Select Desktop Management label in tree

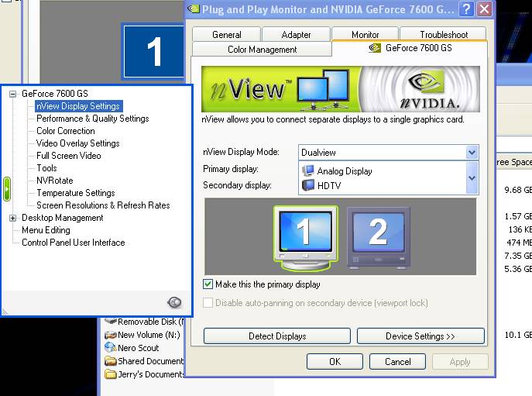click(x=63, y=218)
